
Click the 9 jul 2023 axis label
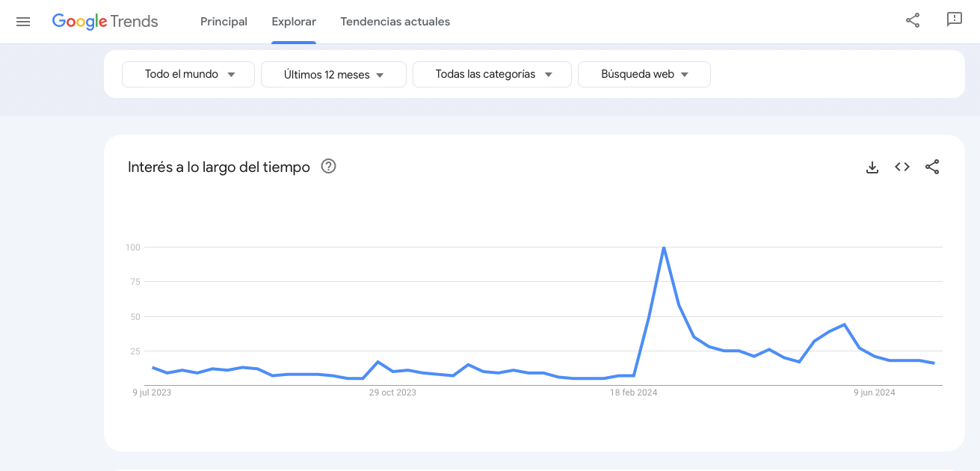pyautogui.click(x=152, y=392)
